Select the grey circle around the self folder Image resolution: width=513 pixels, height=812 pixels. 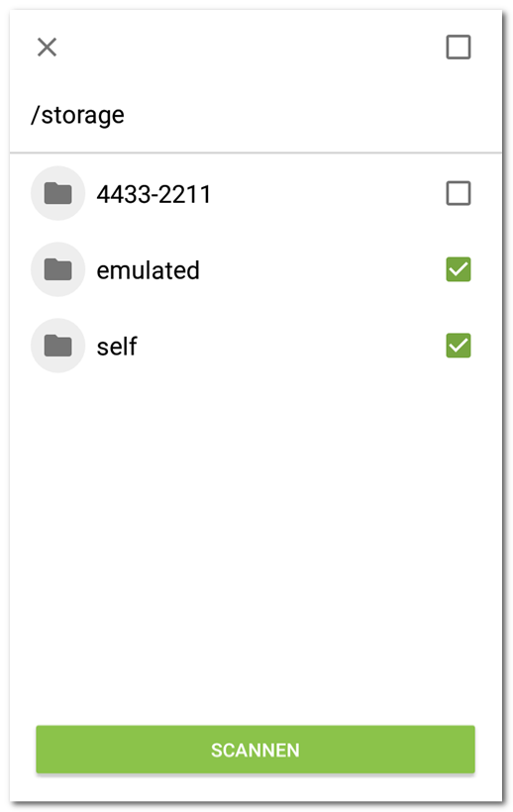pyautogui.click(x=58, y=346)
